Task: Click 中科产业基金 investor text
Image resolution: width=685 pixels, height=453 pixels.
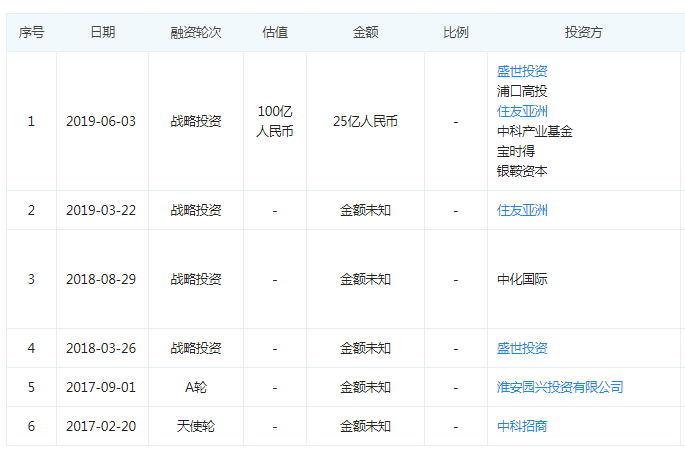Action: click(535, 131)
